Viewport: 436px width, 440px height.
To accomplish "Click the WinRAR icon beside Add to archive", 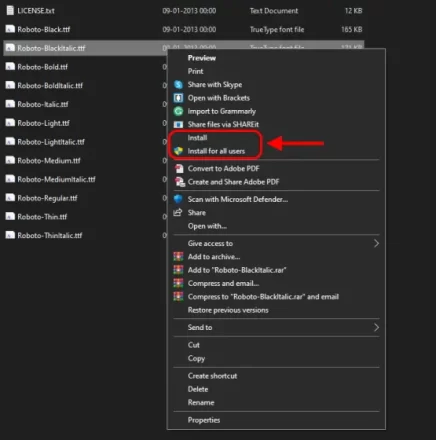I will 178,257.
